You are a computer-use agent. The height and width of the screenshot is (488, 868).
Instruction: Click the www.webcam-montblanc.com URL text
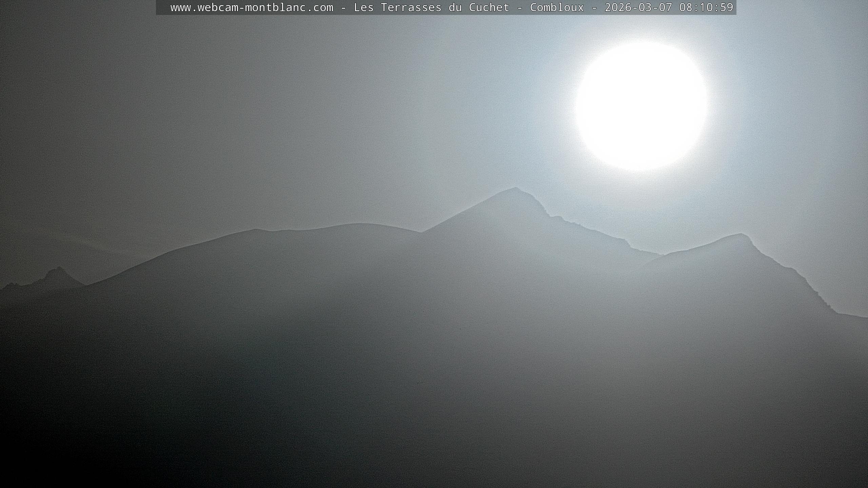[x=252, y=7]
